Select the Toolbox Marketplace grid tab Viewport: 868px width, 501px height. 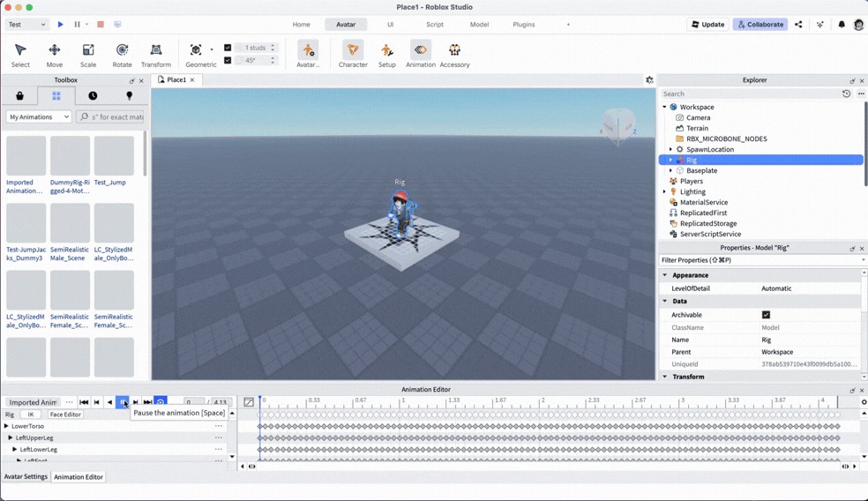56,96
